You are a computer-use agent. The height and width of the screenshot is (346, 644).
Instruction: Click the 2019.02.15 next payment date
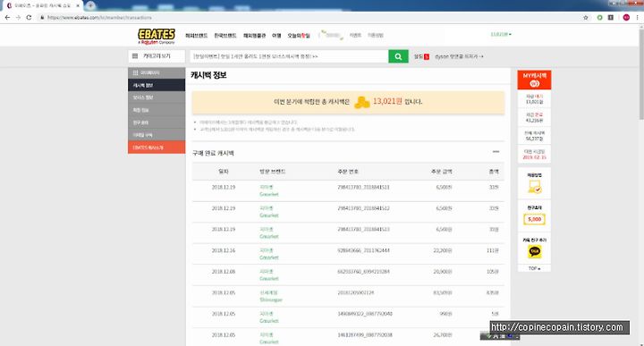pyautogui.click(x=534, y=157)
